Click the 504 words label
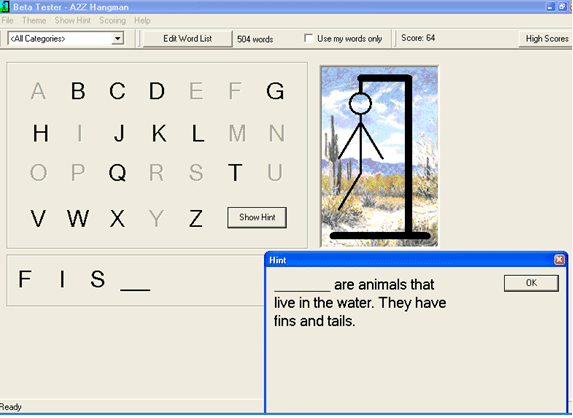Image resolution: width=573 pixels, height=418 pixels. point(255,39)
